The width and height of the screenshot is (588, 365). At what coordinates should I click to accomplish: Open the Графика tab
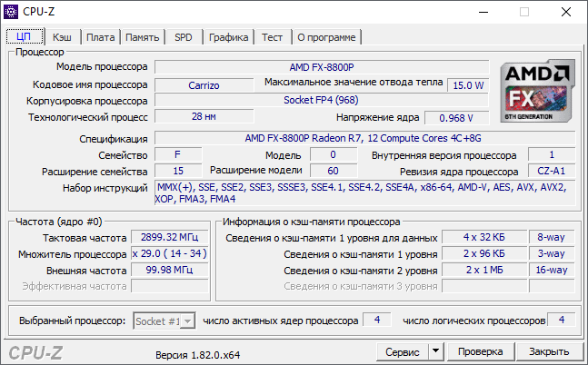click(228, 37)
